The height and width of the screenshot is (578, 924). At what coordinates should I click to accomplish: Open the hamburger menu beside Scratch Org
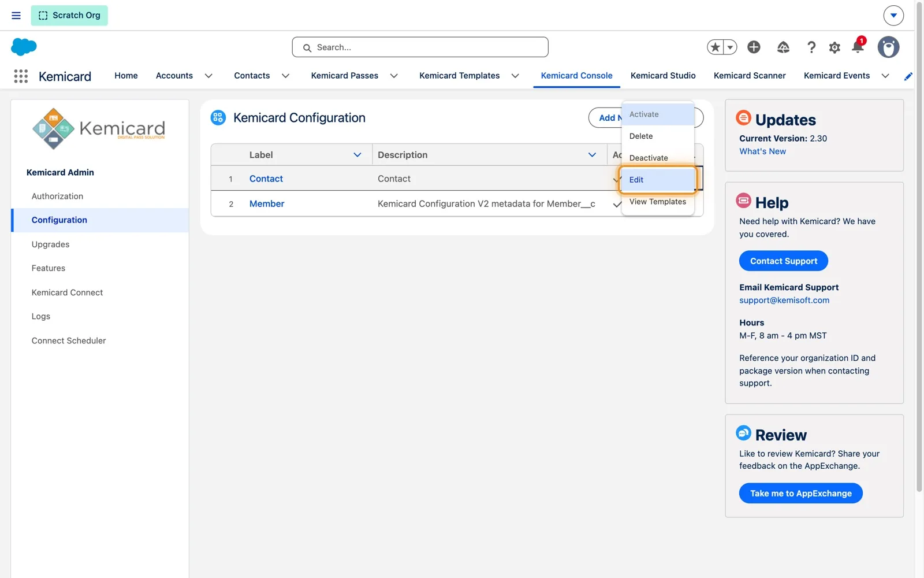[16, 16]
